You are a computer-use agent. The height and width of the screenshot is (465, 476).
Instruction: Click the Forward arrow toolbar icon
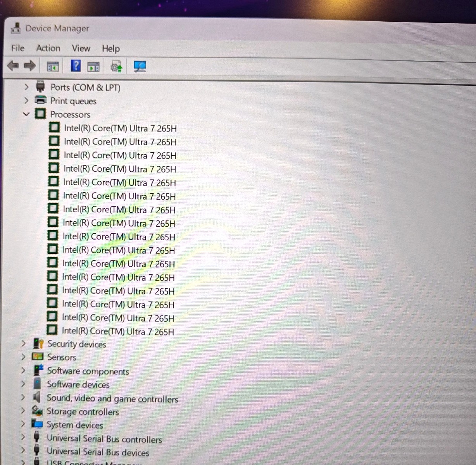[29, 65]
